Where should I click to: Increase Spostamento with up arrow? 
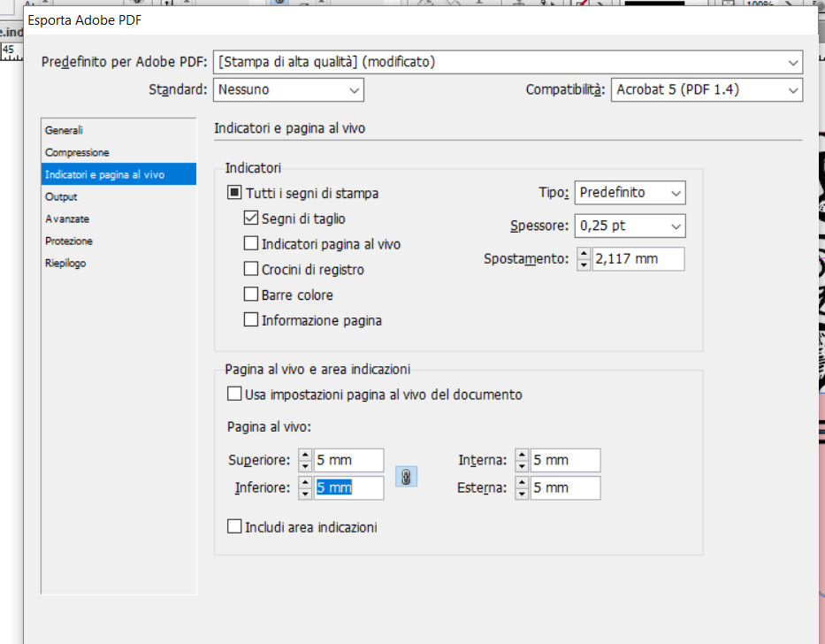coord(584,254)
